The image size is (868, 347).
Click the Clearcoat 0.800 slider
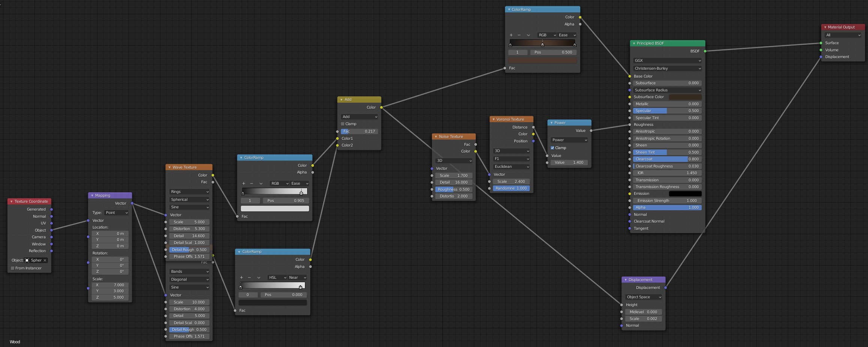667,159
